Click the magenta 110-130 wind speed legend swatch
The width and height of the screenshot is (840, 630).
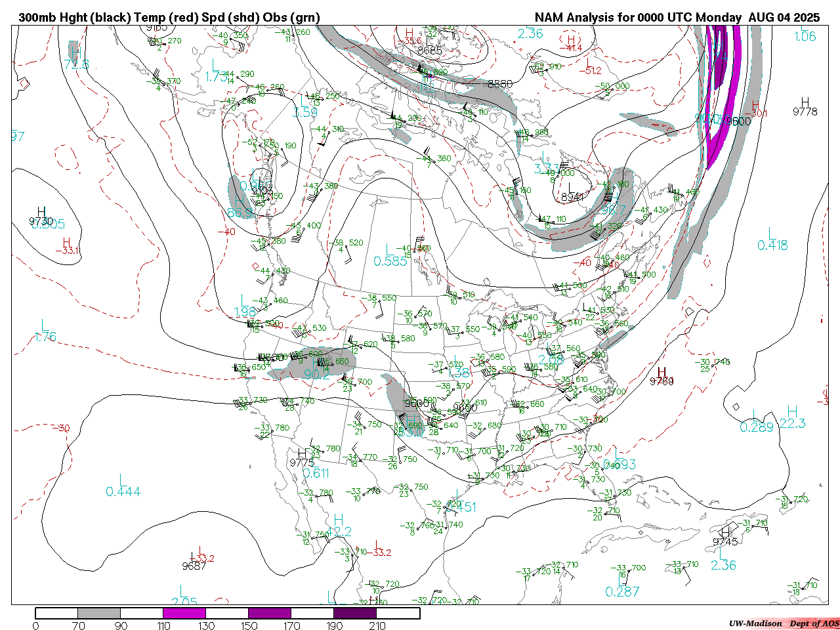(184, 613)
